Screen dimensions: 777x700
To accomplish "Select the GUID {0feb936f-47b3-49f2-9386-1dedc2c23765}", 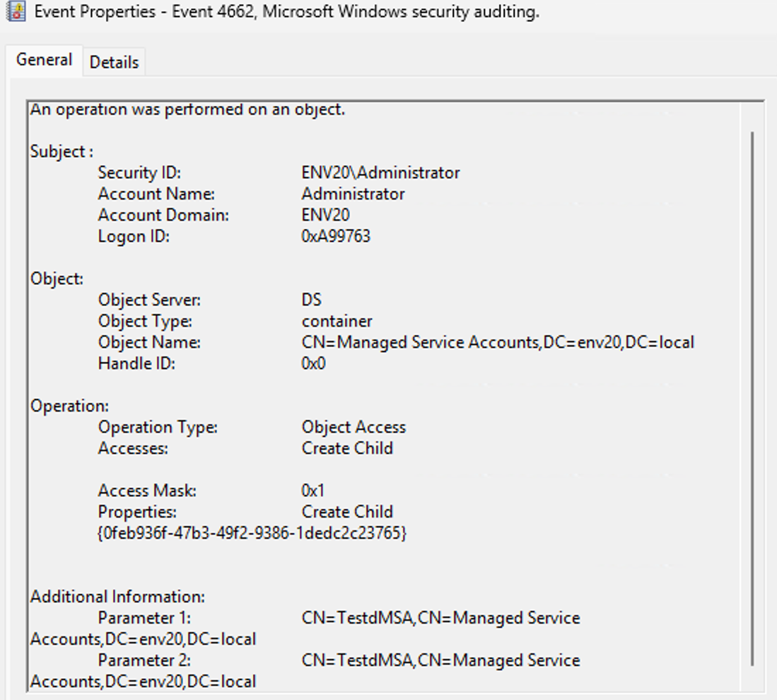I will click(252, 533).
